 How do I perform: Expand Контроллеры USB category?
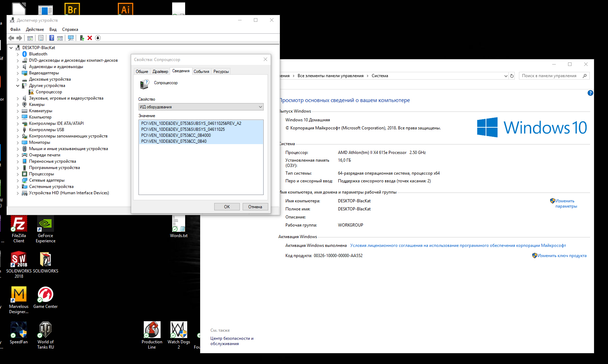18,130
